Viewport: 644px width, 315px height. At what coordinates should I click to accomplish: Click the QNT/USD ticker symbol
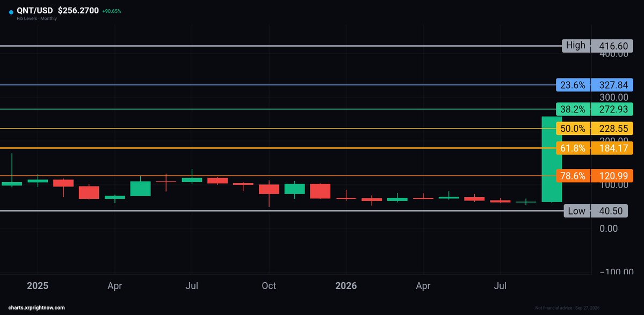[x=34, y=11]
